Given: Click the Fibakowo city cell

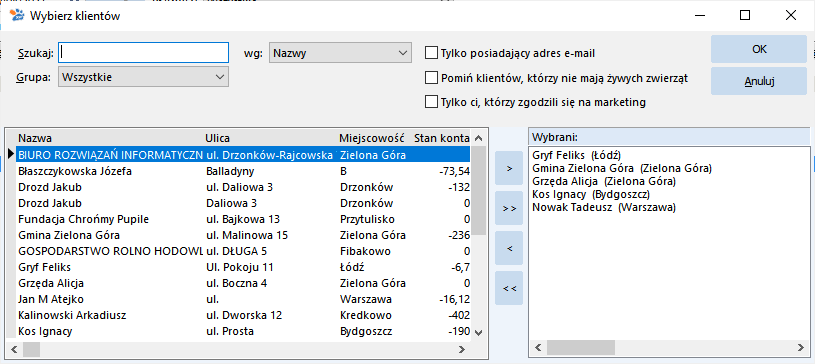Looking at the screenshot, I should pyautogui.click(x=365, y=251).
